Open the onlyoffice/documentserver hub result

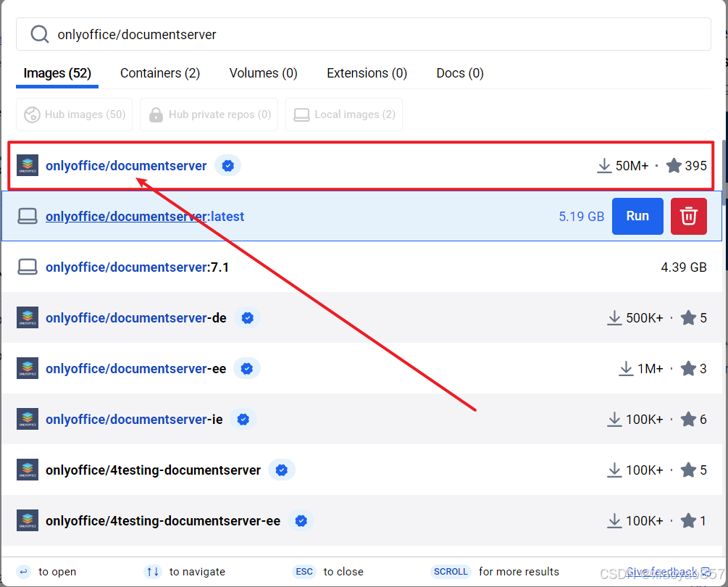126,166
